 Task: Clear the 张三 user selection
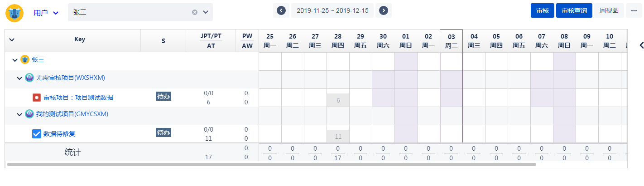pyautogui.click(x=195, y=12)
